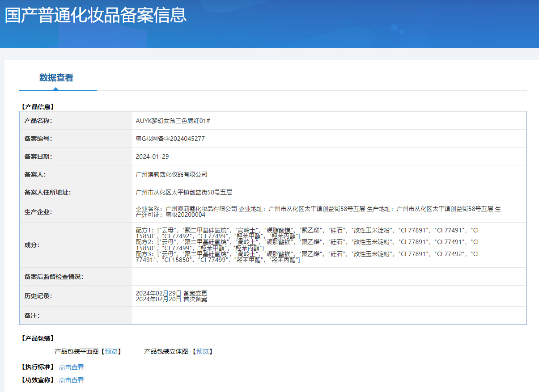Viewport: 539px width, 392px height.
Task: Select the page title 国产普通化妆品备案信息
Action: (x=96, y=15)
